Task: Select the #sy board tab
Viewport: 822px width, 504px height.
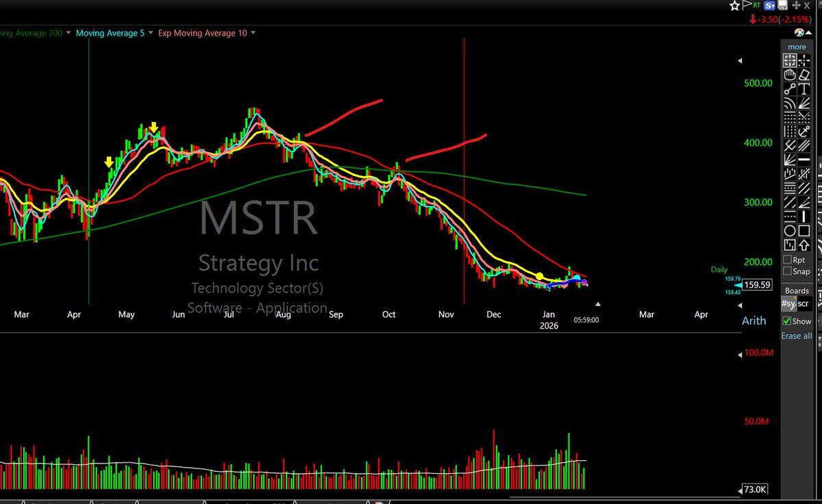Action: (x=788, y=303)
